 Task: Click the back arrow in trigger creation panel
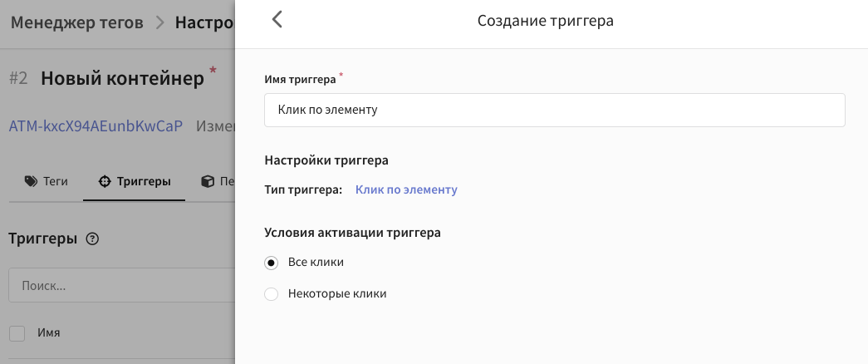[277, 20]
